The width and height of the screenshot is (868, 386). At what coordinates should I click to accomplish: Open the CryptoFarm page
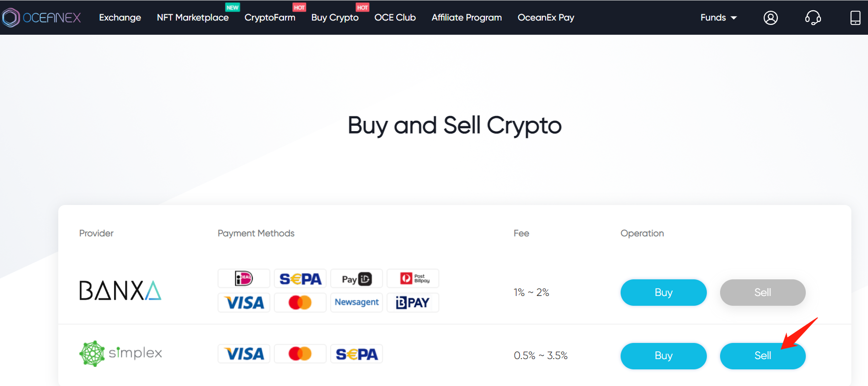[270, 18]
